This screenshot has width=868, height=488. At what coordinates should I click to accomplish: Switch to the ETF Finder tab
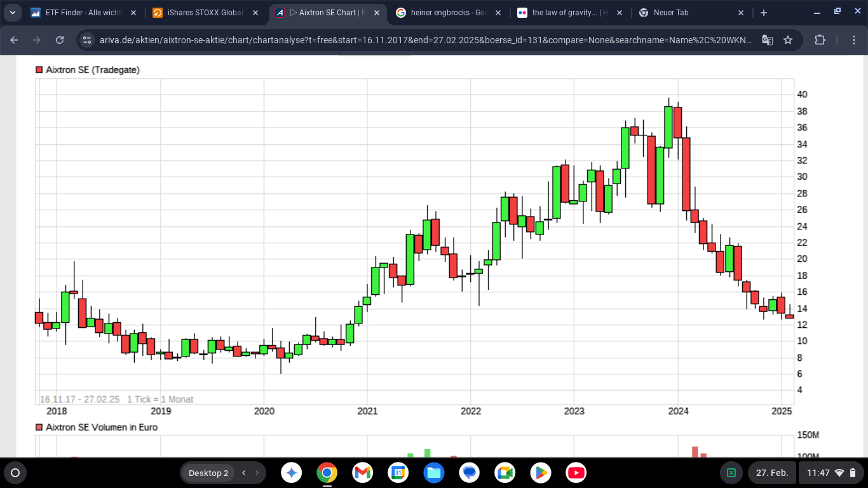pos(83,13)
